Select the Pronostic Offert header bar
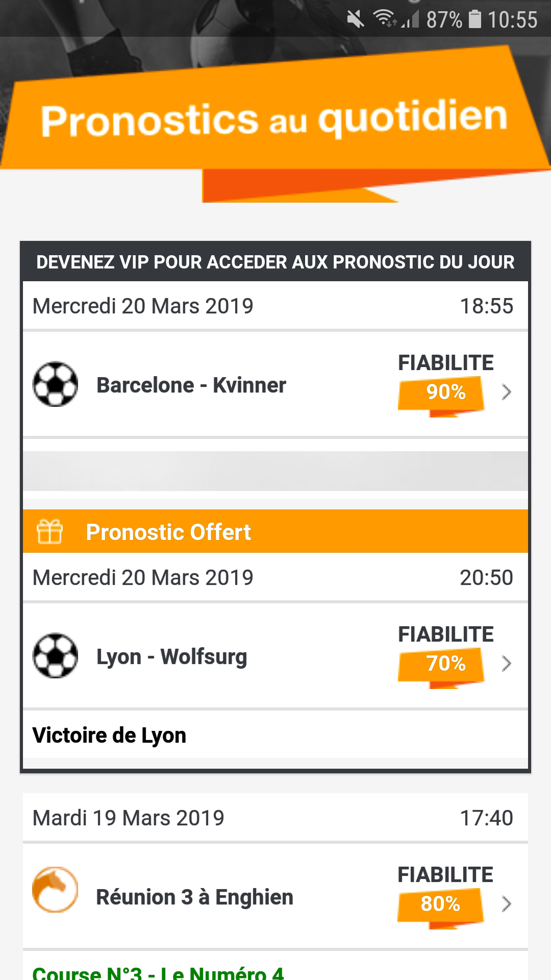551x980 pixels. pyautogui.click(x=275, y=531)
